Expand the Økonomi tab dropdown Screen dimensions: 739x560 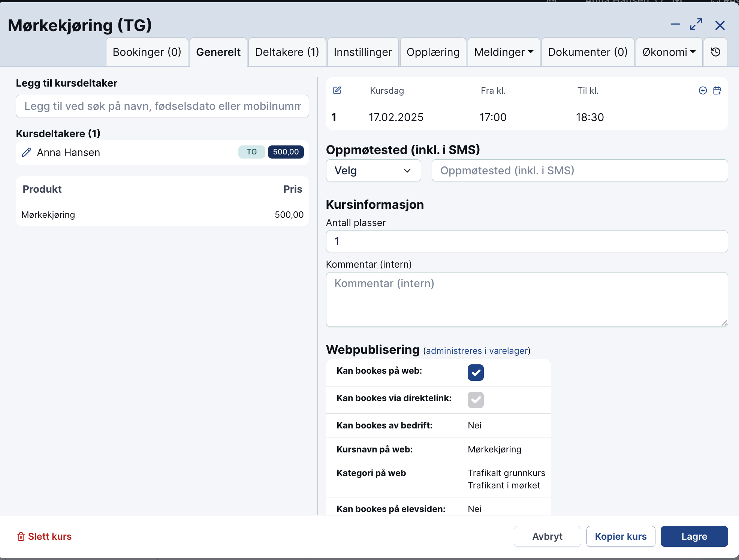[669, 52]
